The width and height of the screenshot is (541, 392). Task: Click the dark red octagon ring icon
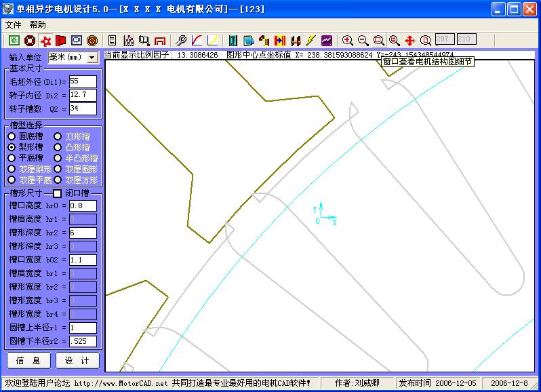pos(30,41)
